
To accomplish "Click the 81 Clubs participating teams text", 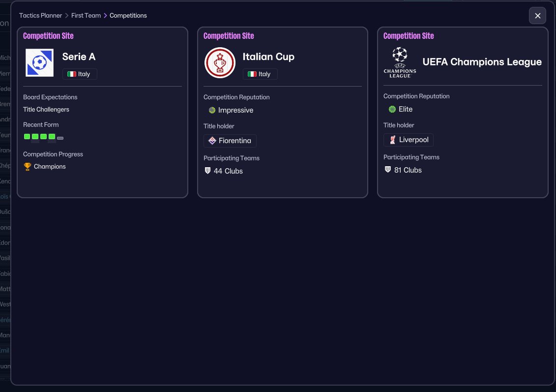I will [408, 170].
